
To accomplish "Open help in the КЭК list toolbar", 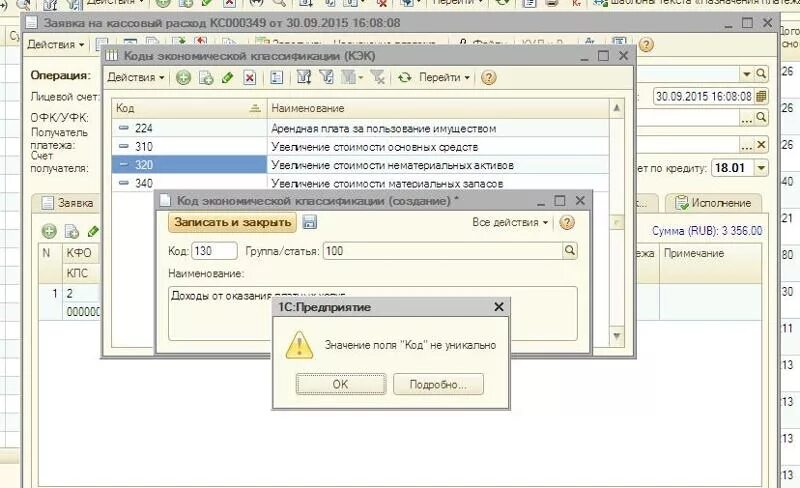I will tap(488, 78).
